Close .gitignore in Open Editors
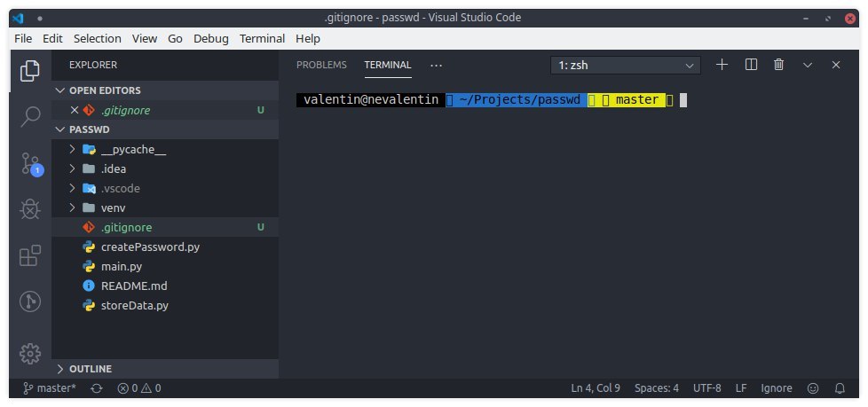 point(75,110)
